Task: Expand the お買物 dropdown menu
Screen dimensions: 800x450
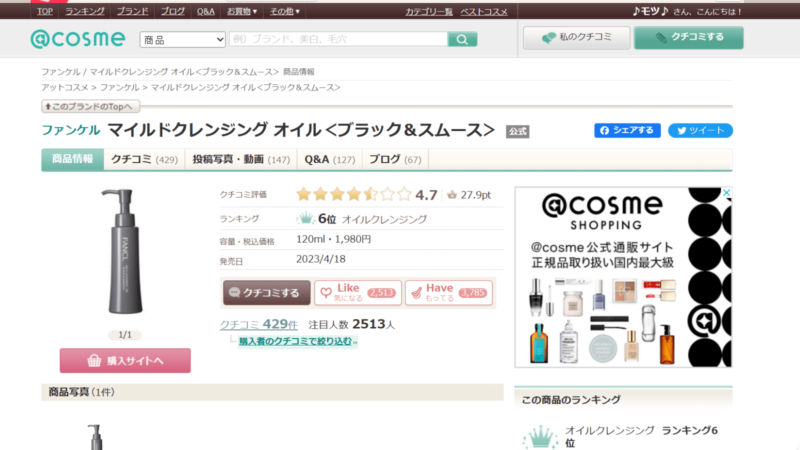Action: coord(242,11)
